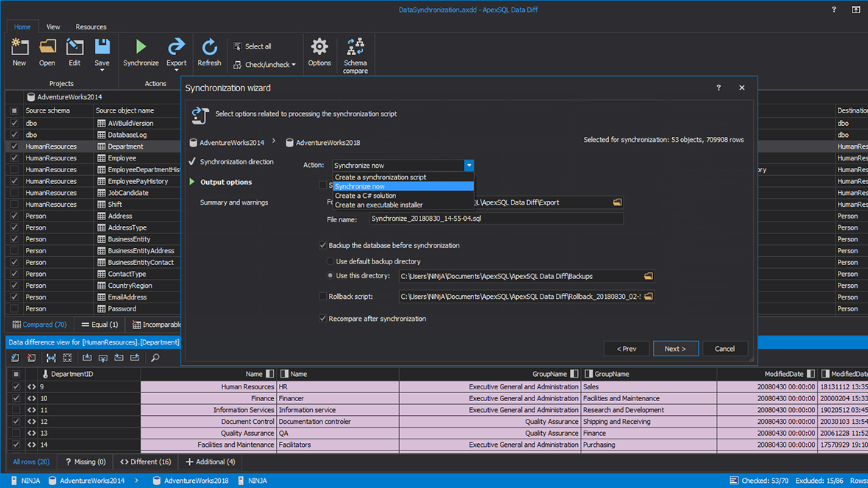This screenshot has height=488, width=868.
Task: Click the Next button in wizard
Action: 675,349
